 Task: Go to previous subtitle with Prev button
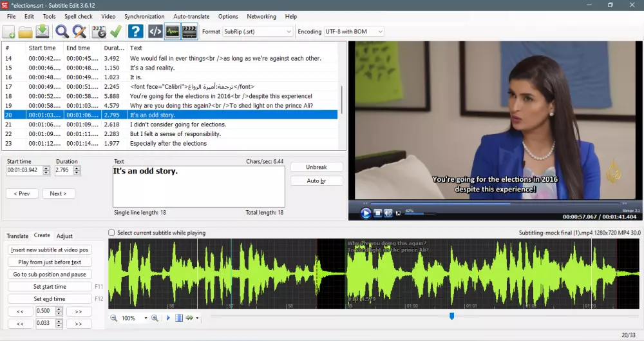(22, 193)
